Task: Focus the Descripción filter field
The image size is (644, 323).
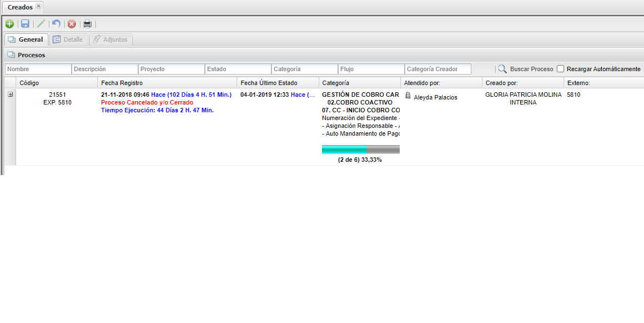Action: coord(105,69)
